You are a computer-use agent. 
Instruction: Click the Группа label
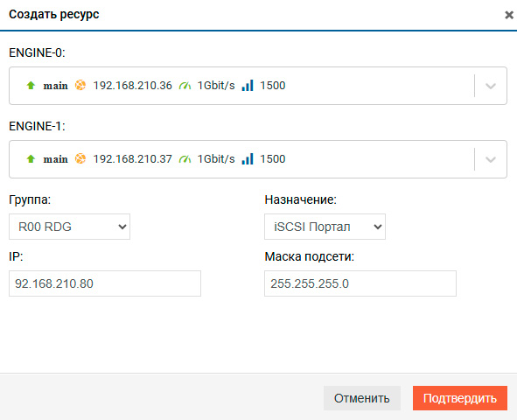tap(30, 199)
